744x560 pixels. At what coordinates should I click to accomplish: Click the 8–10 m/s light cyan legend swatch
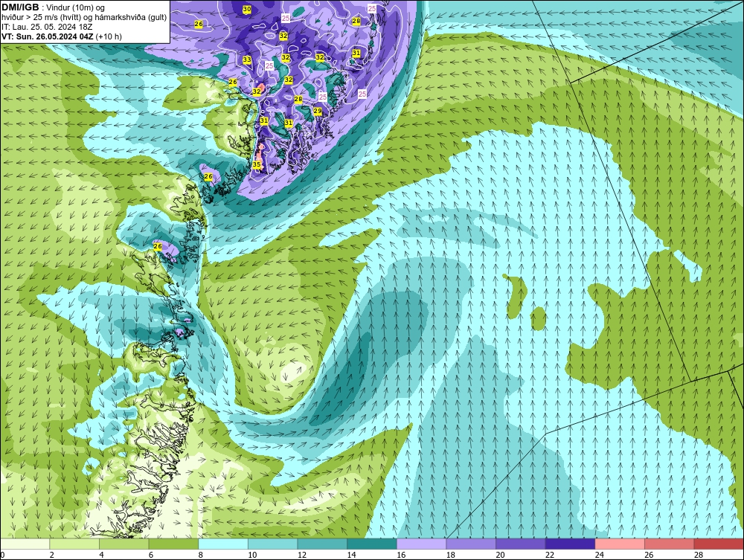coord(223,544)
